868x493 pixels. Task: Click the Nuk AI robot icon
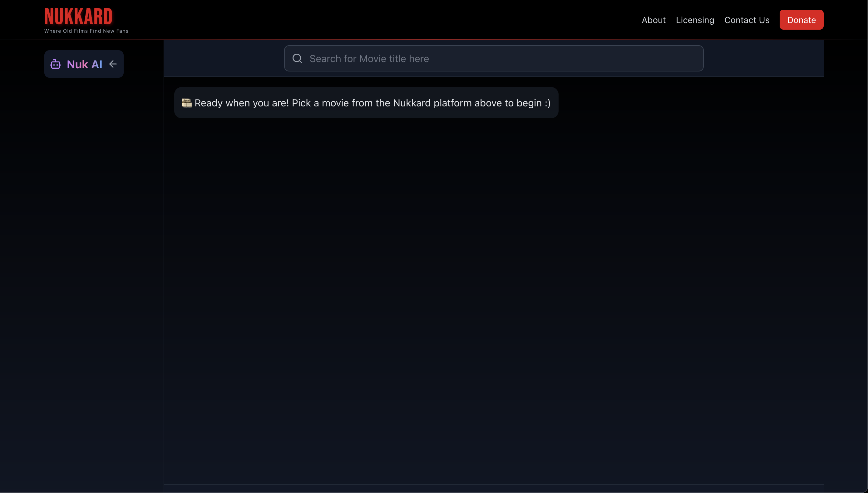56,64
